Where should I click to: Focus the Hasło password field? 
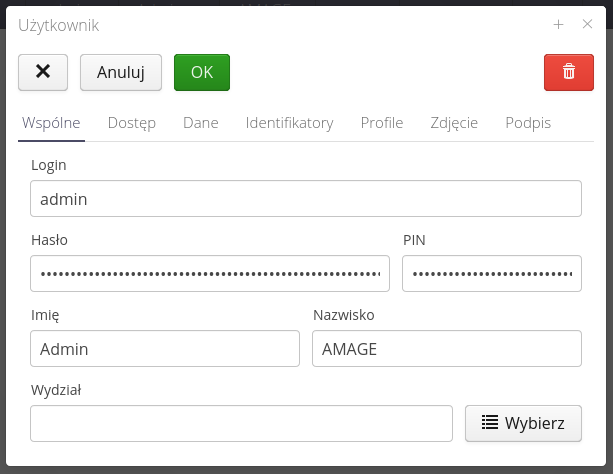tap(210, 273)
